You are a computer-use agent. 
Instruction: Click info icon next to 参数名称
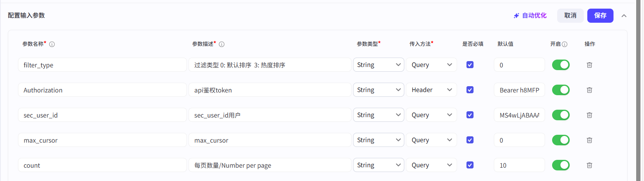[x=52, y=44]
